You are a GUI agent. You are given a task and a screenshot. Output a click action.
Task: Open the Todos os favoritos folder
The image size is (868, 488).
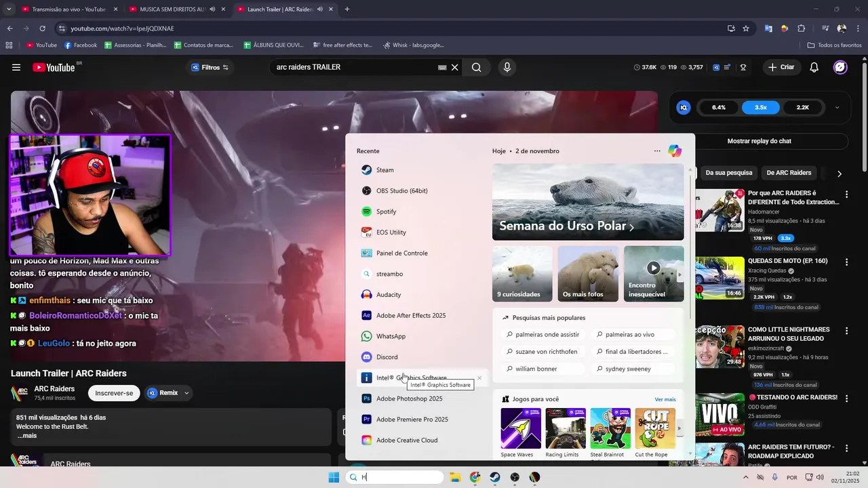[834, 45]
